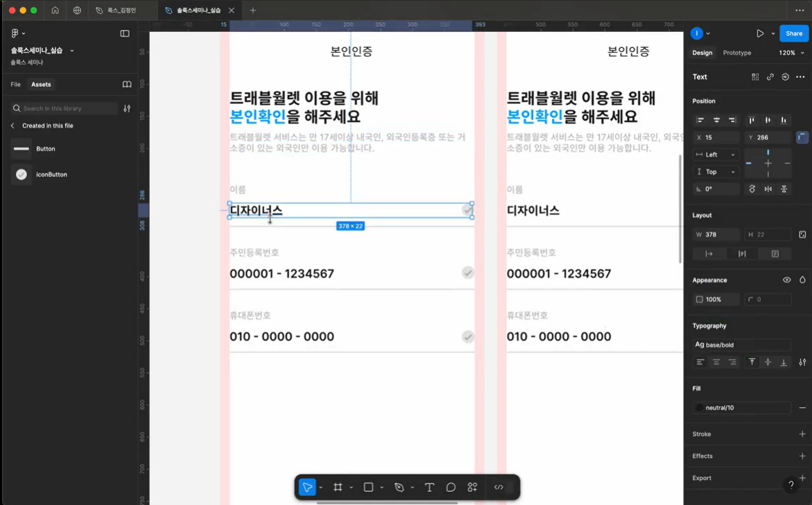
Task: Select the Frame tool
Action: [x=338, y=488]
